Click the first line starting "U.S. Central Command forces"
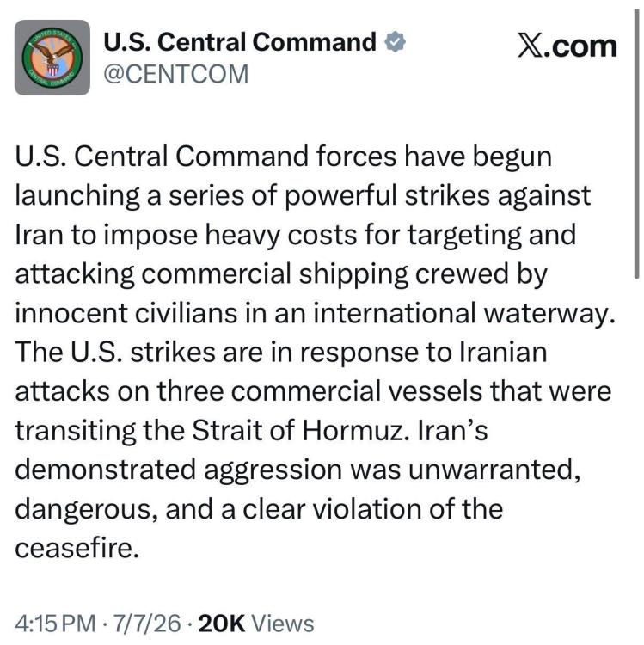The width and height of the screenshot is (644, 645). (284, 157)
